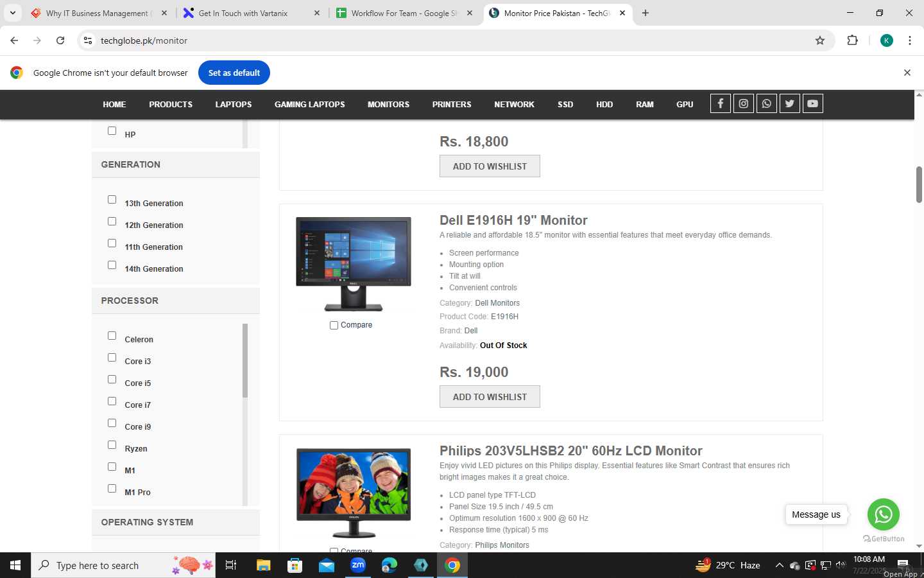924x578 pixels.
Task: Open Task View on the taskbar
Action: point(231,565)
